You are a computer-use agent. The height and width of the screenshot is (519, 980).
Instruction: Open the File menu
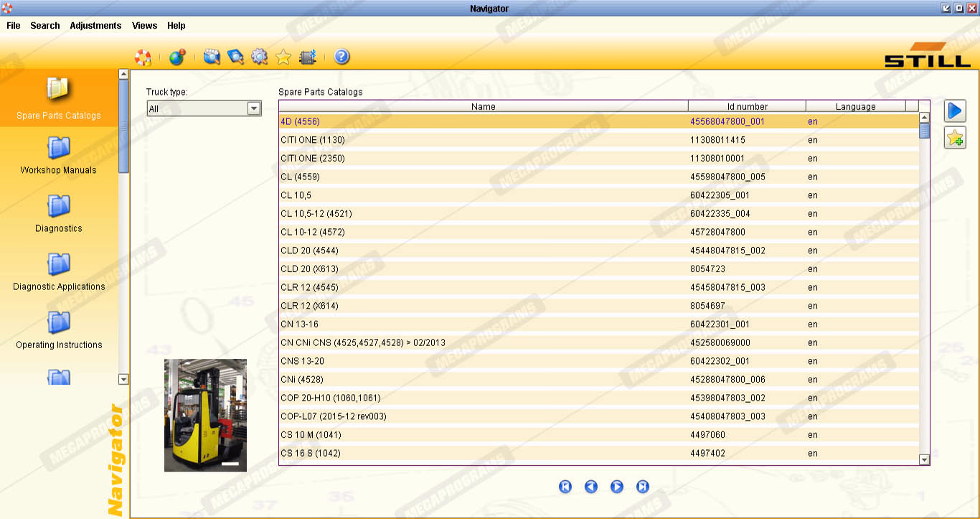click(14, 25)
